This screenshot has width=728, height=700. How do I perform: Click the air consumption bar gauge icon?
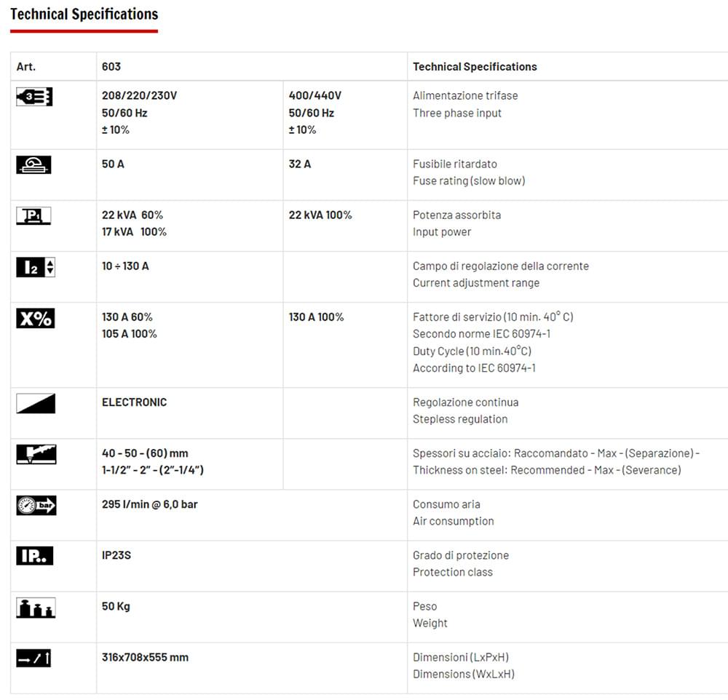36,505
